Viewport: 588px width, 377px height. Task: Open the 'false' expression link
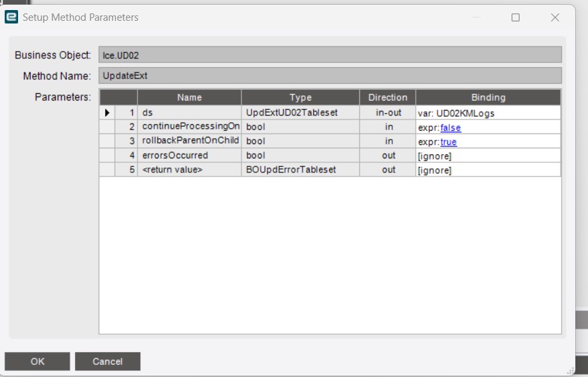(451, 127)
